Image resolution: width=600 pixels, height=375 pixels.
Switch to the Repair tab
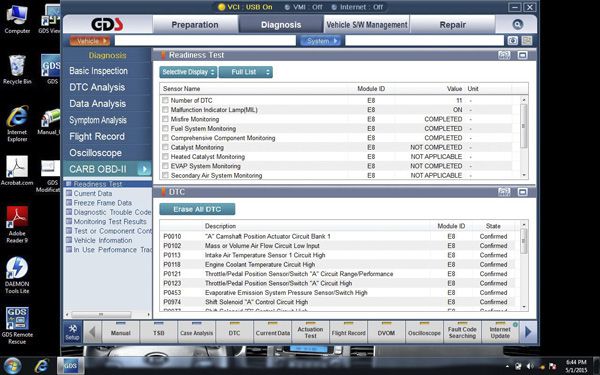tap(453, 25)
